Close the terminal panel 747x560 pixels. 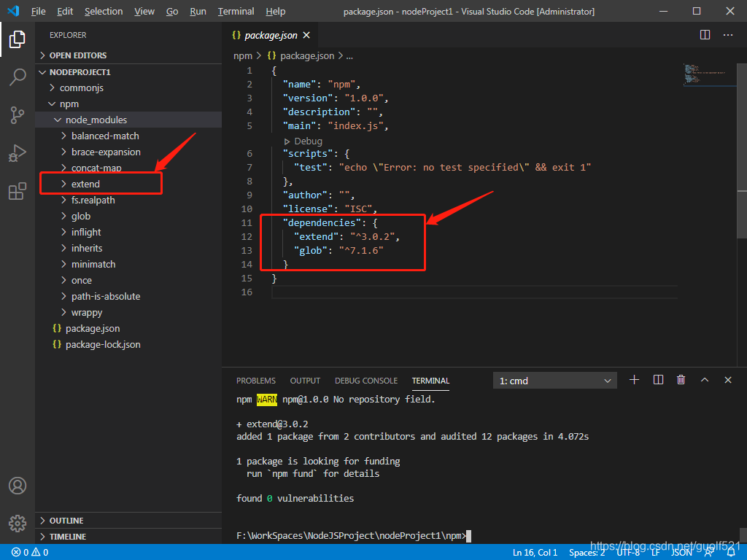click(728, 380)
